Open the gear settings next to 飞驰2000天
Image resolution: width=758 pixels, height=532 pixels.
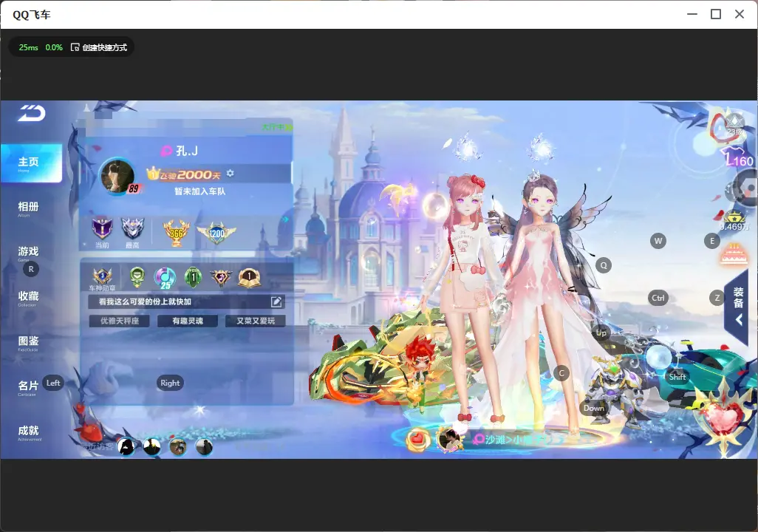tap(231, 173)
